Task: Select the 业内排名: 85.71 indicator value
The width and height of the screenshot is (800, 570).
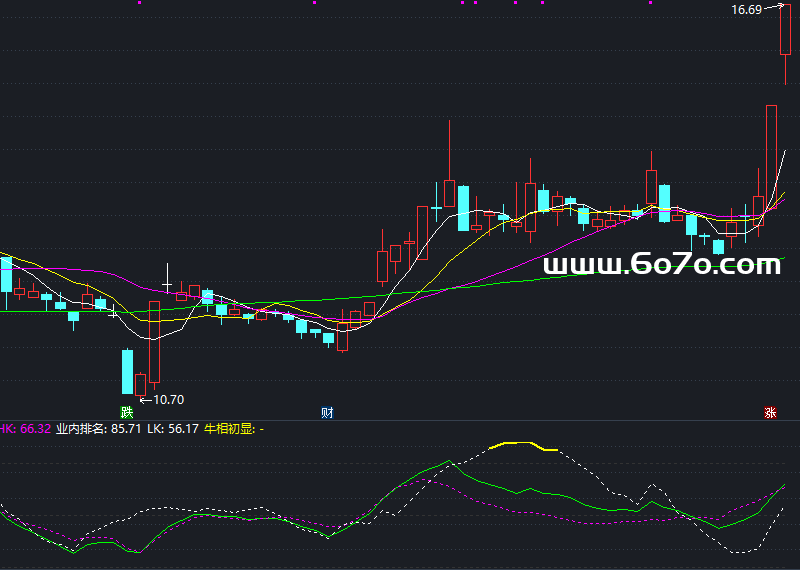Action: pos(98,429)
